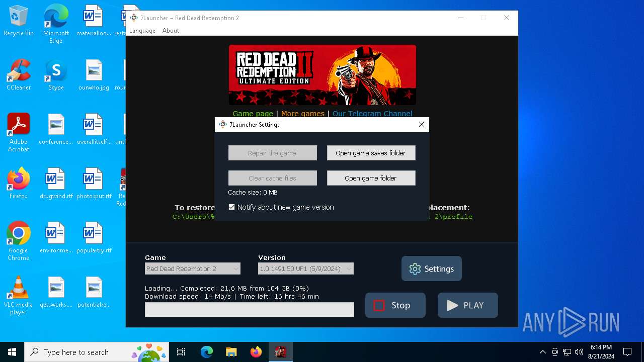Click the Red Dead Redemption II banner

(x=323, y=75)
